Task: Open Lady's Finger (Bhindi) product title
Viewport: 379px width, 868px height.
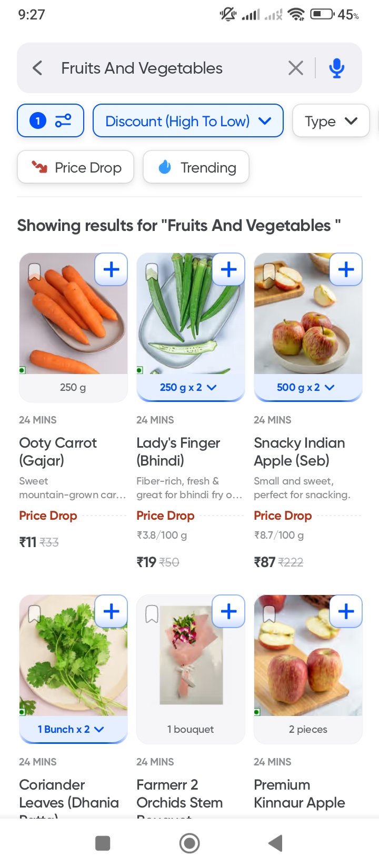Action: coord(178,451)
